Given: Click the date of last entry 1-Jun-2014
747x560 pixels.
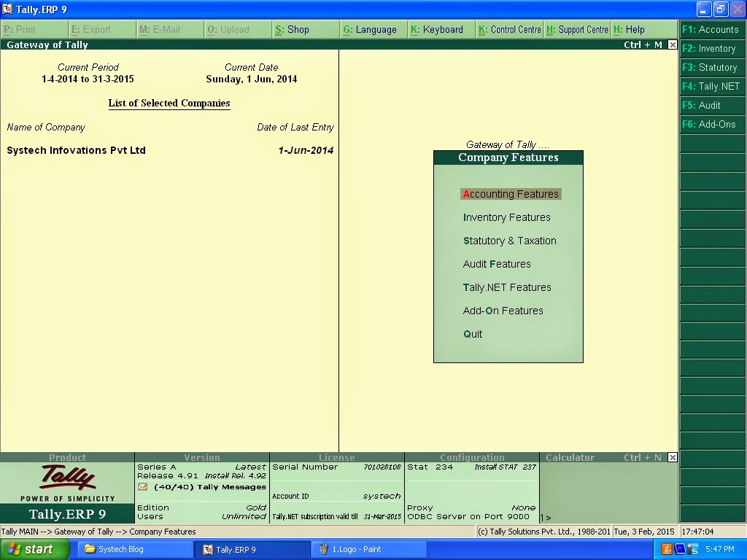Looking at the screenshot, I should tap(306, 150).
